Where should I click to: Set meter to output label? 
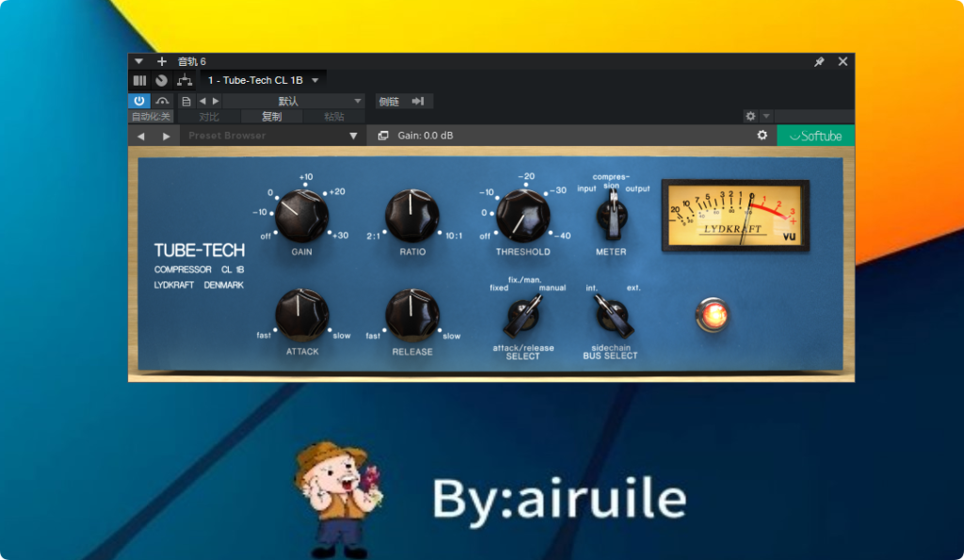click(x=637, y=189)
